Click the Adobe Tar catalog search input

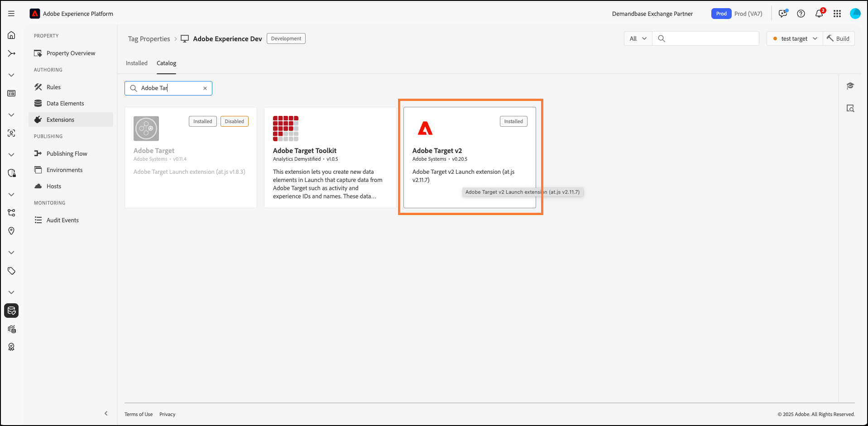170,88
